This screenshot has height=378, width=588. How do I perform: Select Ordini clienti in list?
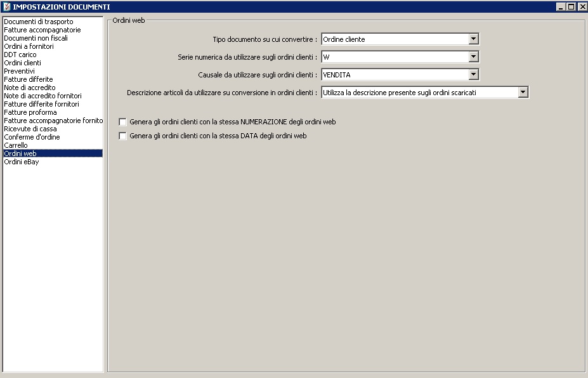(53, 63)
